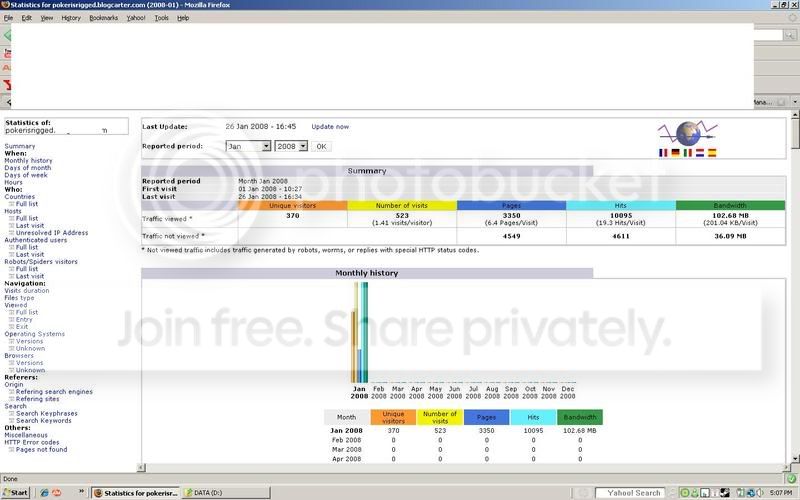Open Visits duration link
Screen dimensions: 800x500
tap(27, 290)
